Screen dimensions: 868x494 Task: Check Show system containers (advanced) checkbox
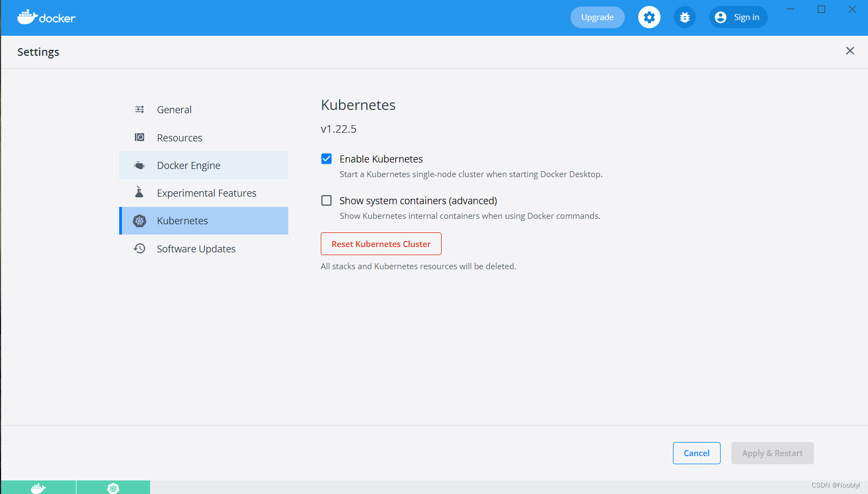click(x=327, y=200)
